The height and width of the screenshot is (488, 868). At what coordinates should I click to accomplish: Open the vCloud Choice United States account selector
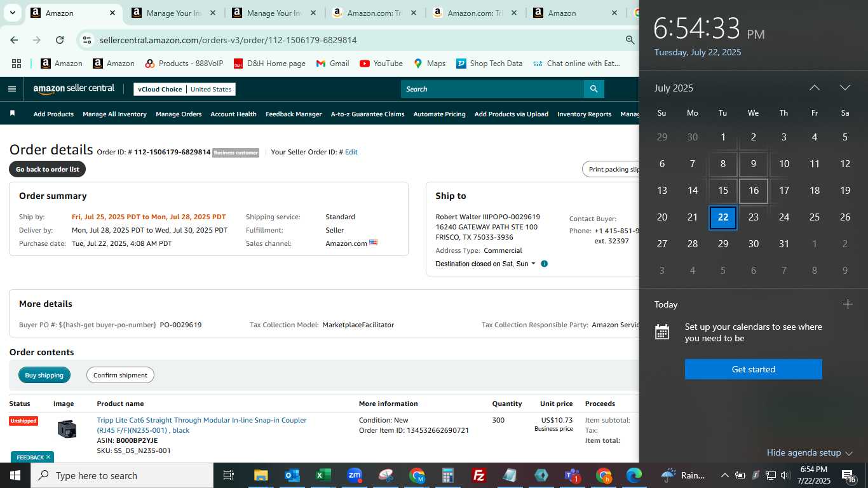click(x=184, y=89)
